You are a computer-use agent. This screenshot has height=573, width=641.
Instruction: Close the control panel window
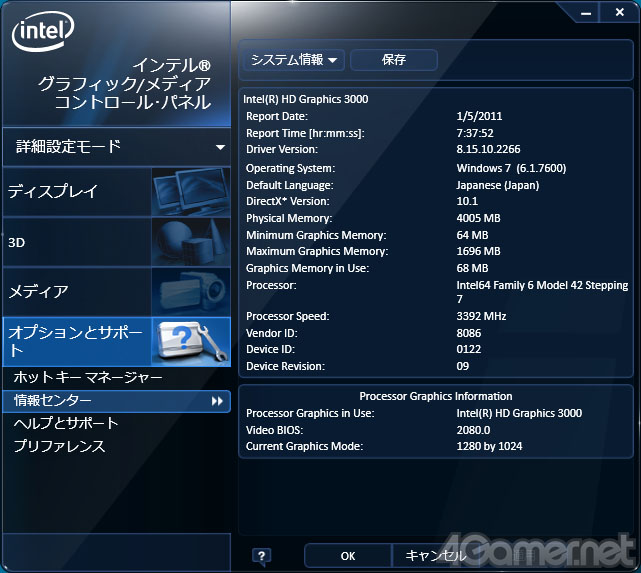point(620,12)
